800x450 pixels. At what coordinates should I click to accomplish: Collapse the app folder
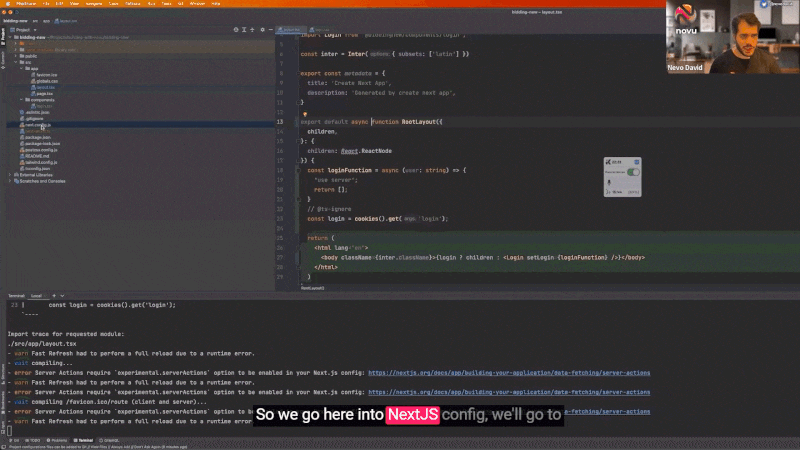21,68
